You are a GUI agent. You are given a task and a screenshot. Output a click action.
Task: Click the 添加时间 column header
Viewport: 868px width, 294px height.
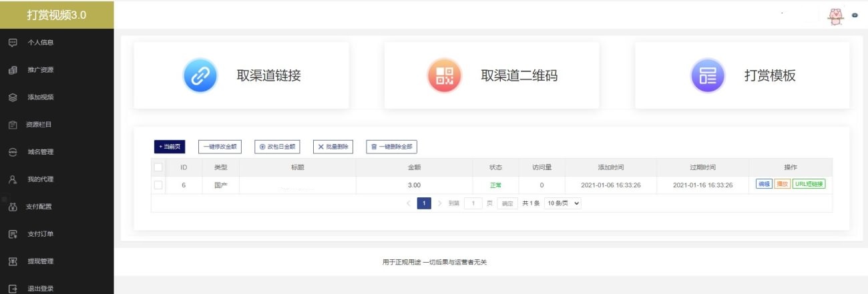click(x=611, y=167)
